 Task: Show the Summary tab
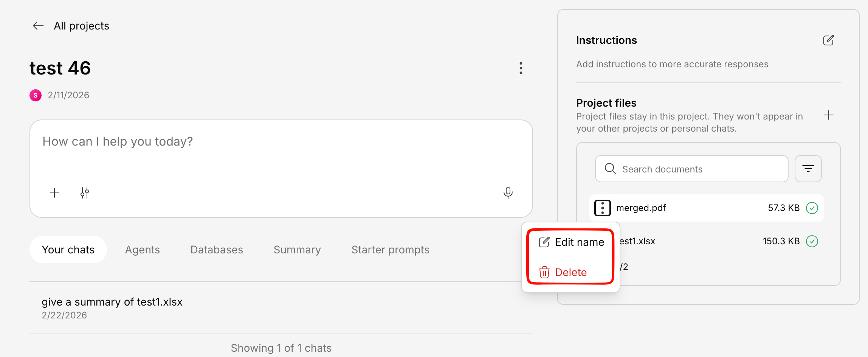point(297,250)
